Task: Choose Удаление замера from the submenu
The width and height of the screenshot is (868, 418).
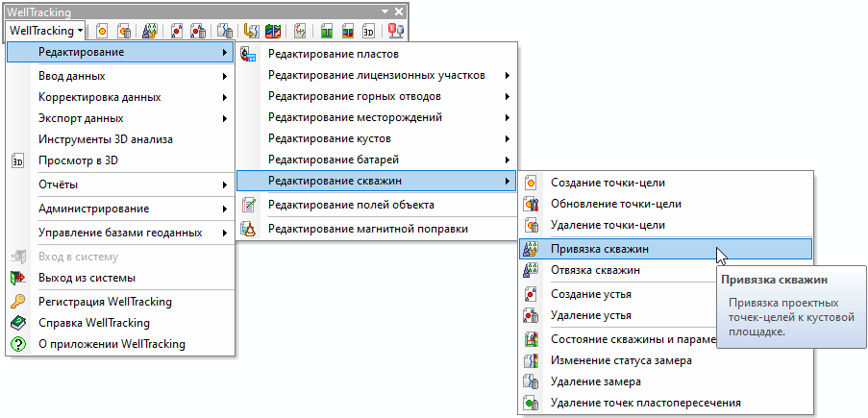Action: 666,381
